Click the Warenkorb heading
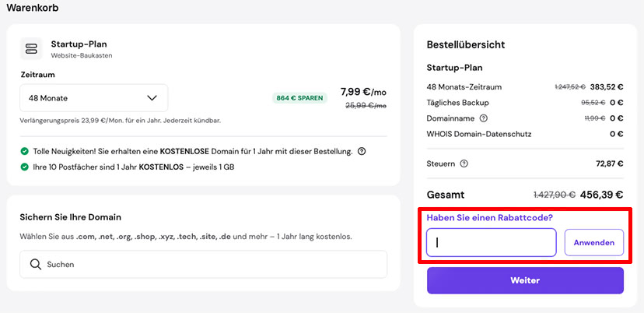 click(33, 8)
